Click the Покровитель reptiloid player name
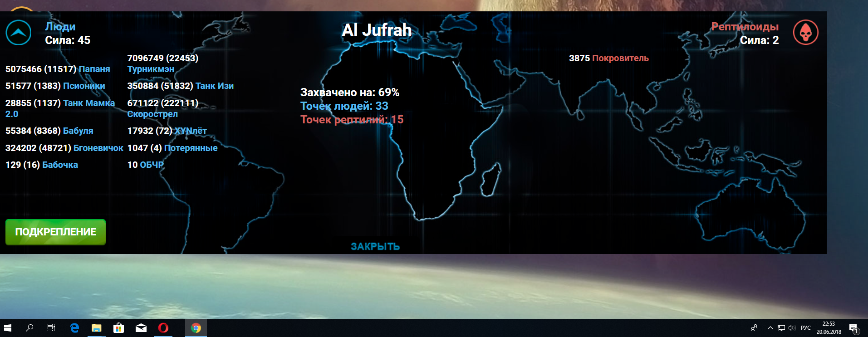Viewport: 868px width, 337px height. click(x=620, y=58)
